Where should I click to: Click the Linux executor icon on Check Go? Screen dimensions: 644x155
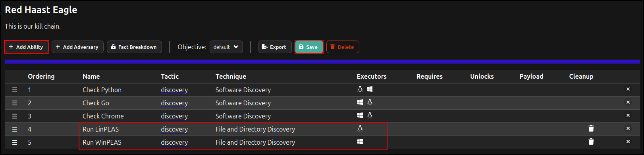pos(370,102)
